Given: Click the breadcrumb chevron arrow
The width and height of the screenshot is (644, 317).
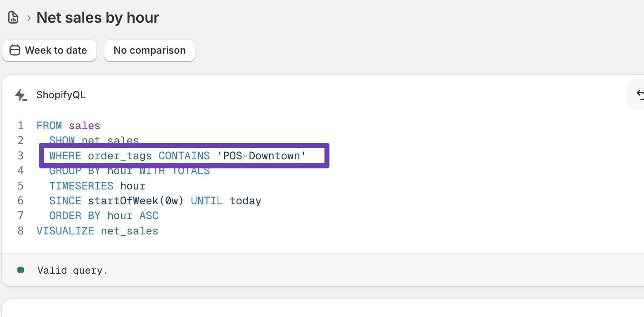Looking at the screenshot, I should coord(29,18).
